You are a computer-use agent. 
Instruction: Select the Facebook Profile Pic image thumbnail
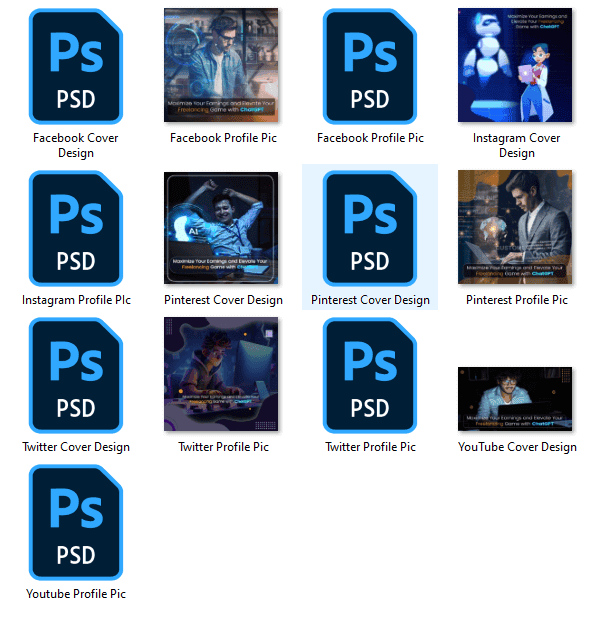point(221,65)
